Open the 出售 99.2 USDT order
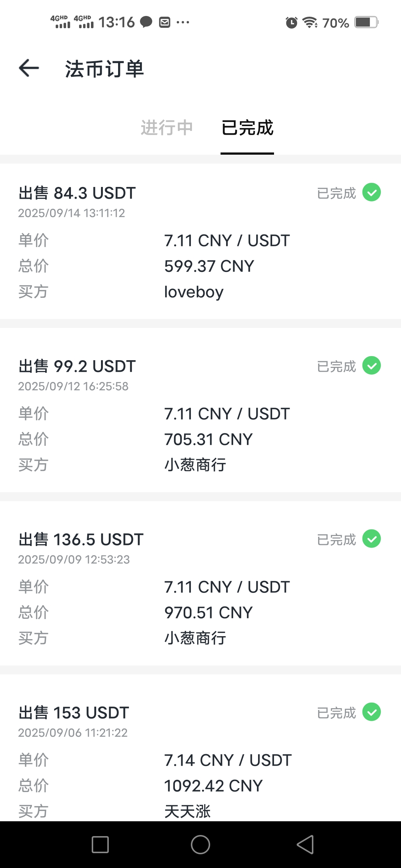 pyautogui.click(x=77, y=366)
